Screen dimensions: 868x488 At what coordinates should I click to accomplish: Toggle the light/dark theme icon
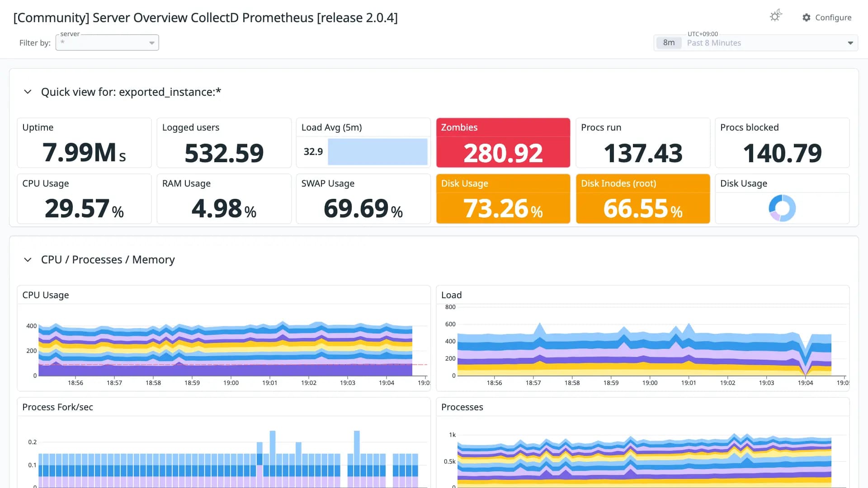[776, 16]
